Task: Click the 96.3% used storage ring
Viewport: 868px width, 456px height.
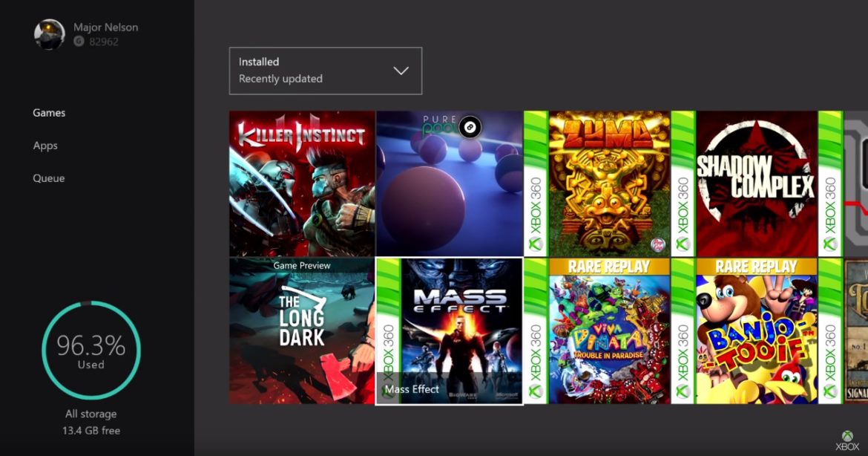Action: 91,350
